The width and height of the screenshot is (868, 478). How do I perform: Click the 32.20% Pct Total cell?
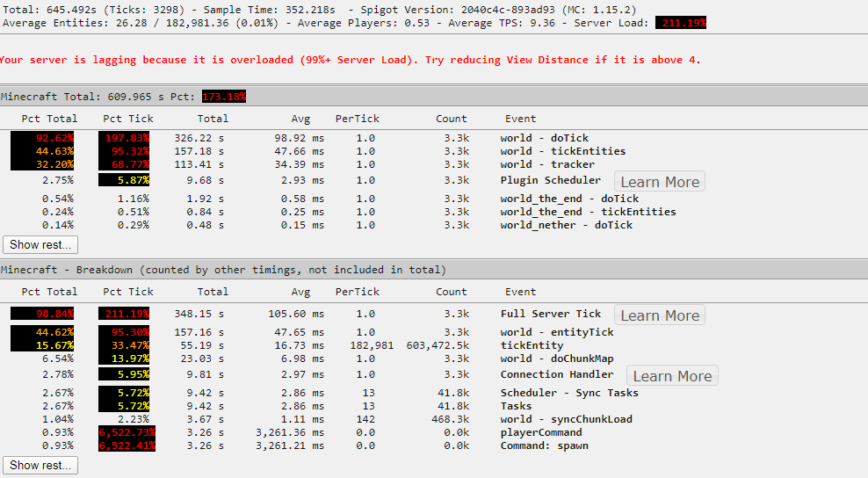point(43,164)
